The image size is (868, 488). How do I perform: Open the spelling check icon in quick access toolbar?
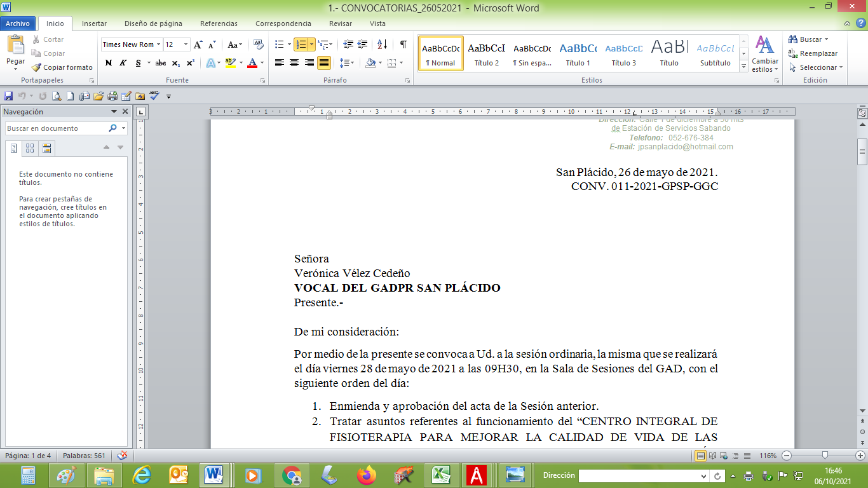(x=154, y=96)
